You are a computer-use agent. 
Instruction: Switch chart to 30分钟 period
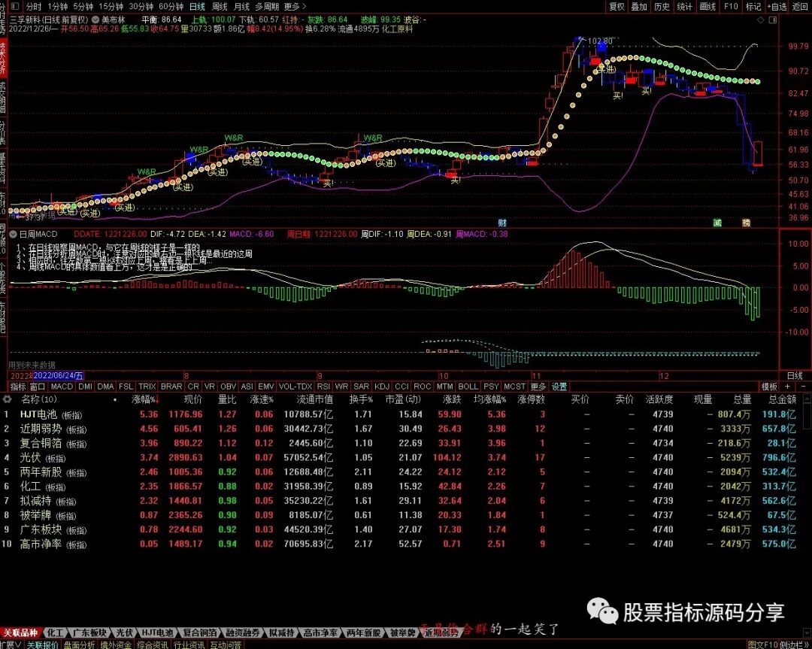(x=141, y=7)
